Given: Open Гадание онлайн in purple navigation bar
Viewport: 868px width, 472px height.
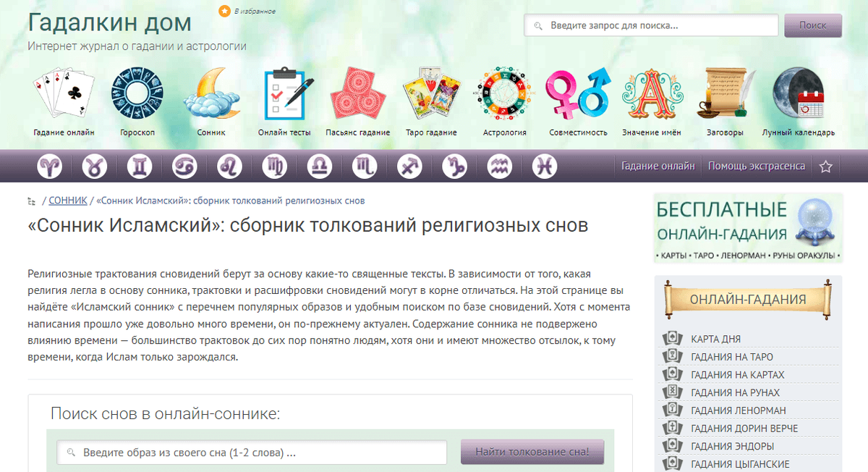Looking at the screenshot, I should point(658,166).
